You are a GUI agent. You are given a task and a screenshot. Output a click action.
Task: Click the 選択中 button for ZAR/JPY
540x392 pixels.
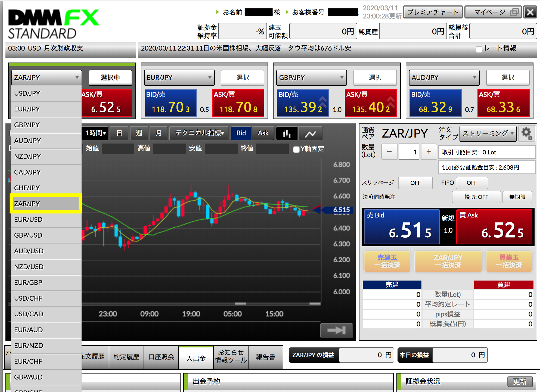coord(110,77)
